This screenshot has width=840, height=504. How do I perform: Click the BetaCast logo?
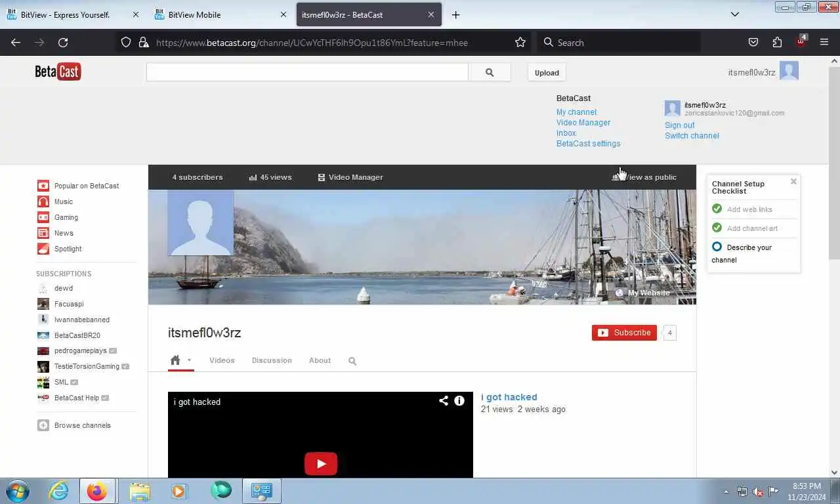(58, 72)
